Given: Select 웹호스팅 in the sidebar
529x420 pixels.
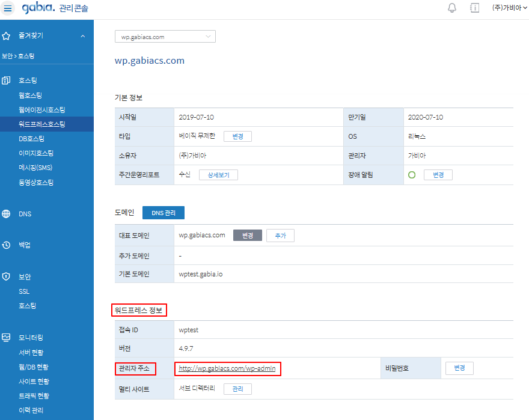Looking at the screenshot, I should click(x=31, y=96).
